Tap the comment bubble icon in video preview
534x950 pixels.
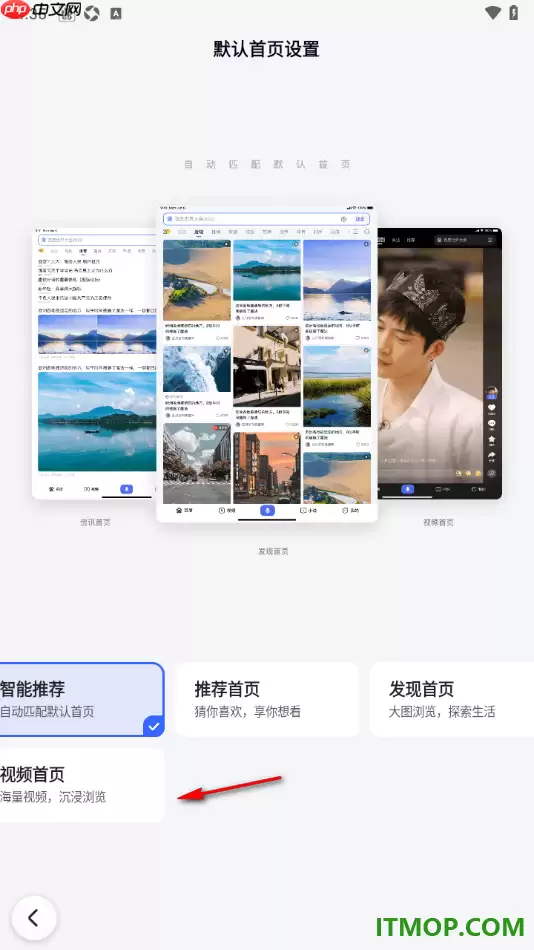(492, 424)
